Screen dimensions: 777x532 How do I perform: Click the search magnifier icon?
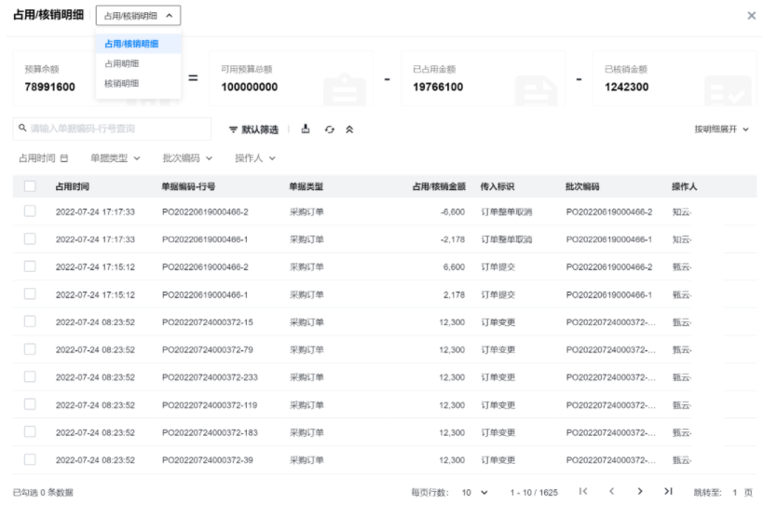[x=22, y=128]
